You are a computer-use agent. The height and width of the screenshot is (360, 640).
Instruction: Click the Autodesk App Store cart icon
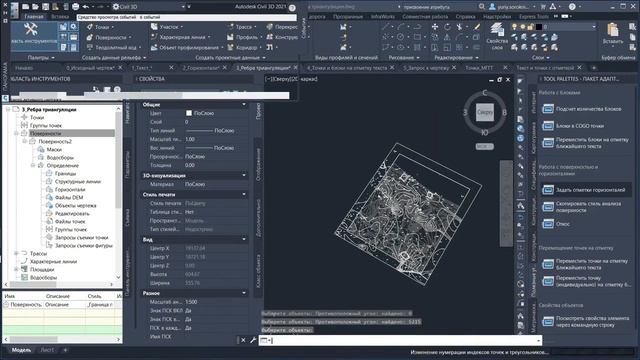(543, 7)
